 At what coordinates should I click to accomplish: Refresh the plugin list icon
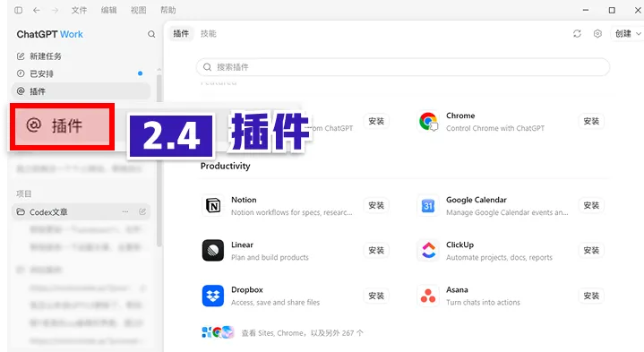(x=577, y=34)
